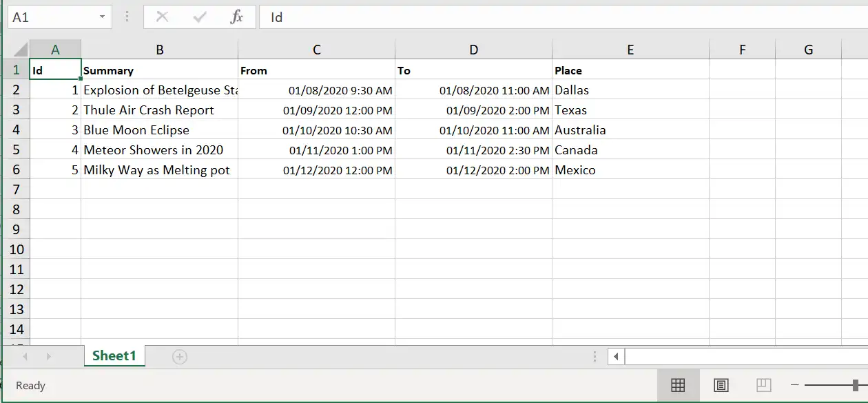Select the Id value 3 cell
This screenshot has height=403, width=868.
(x=56, y=130)
